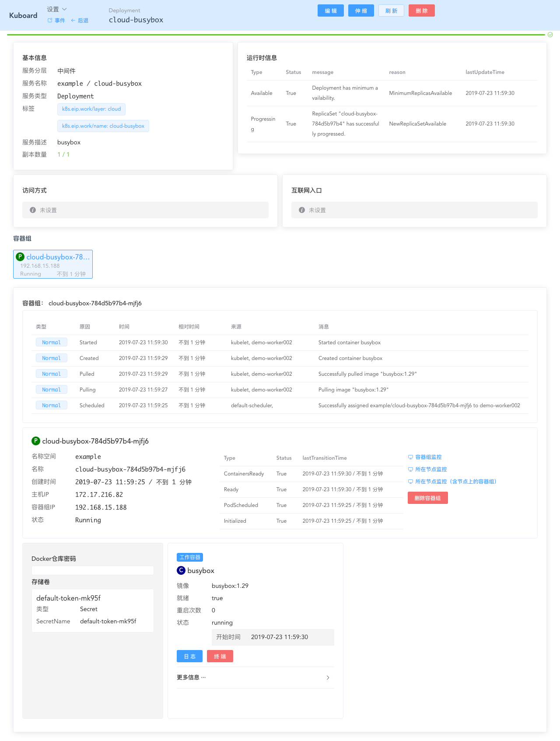Click the Normal tag on the Scheduled event
Image resolution: width=560 pixels, height=741 pixels.
coord(52,405)
